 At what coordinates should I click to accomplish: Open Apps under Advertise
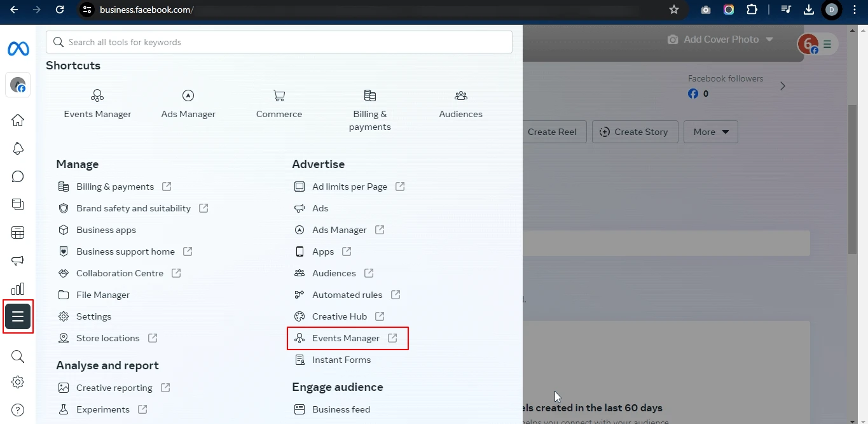(322, 251)
